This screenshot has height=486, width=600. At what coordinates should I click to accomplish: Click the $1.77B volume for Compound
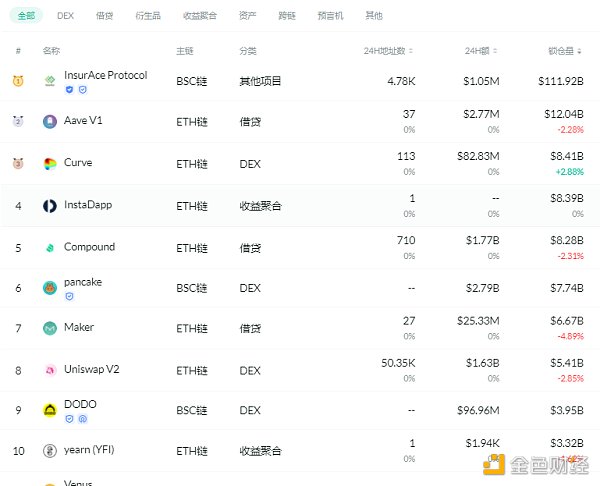pos(483,240)
